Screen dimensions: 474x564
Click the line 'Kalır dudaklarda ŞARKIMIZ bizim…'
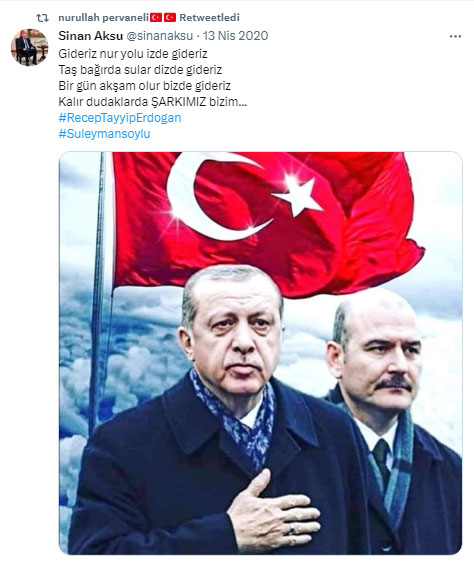pyautogui.click(x=152, y=102)
